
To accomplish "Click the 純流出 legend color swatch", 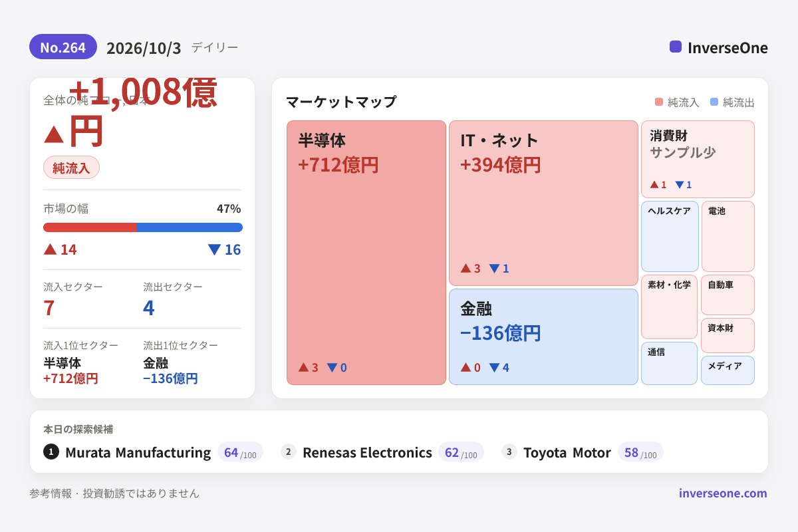I will tap(714, 102).
